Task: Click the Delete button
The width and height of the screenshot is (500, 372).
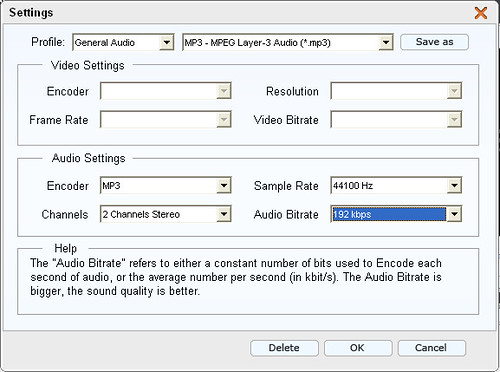Action: 284,348
